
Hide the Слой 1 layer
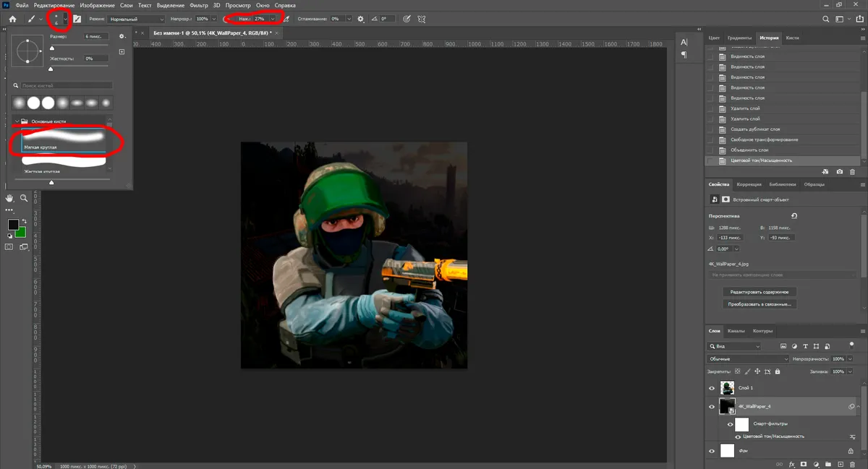click(712, 388)
